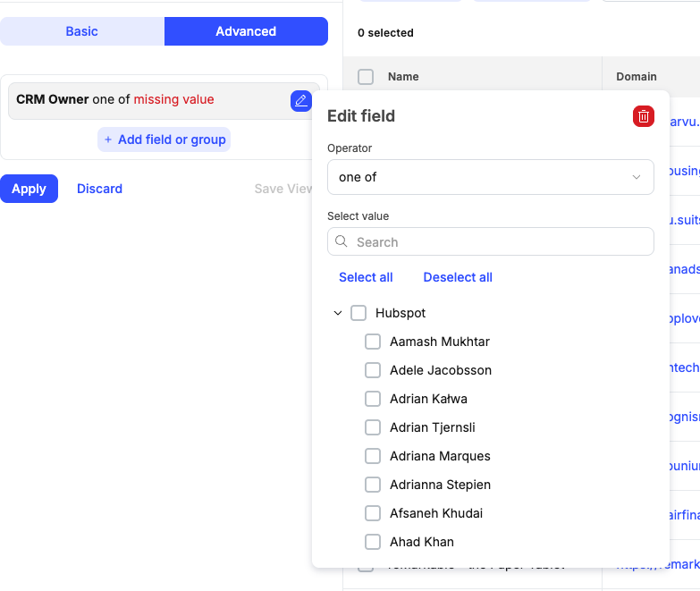Click Add field or group button
Viewport: 700px width, 591px height.
click(x=164, y=139)
